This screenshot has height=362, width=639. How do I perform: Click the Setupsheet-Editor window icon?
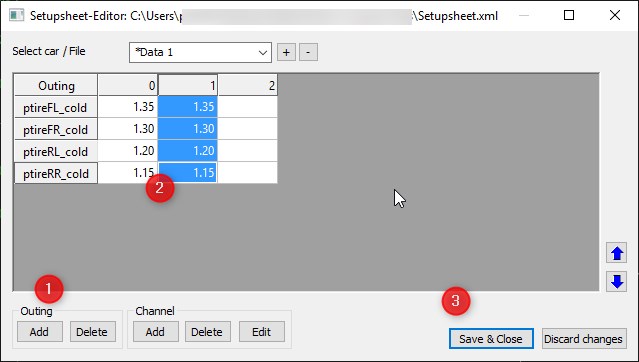pyautogui.click(x=16, y=15)
